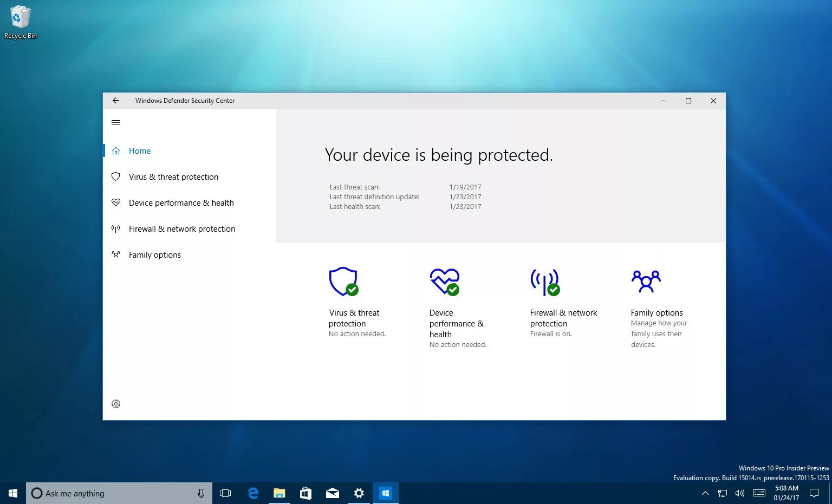
Task: Click the network icon in system tray
Action: click(x=722, y=493)
